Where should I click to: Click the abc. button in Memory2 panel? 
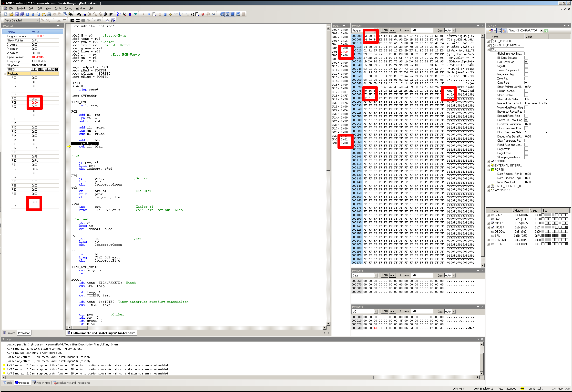tap(393, 311)
